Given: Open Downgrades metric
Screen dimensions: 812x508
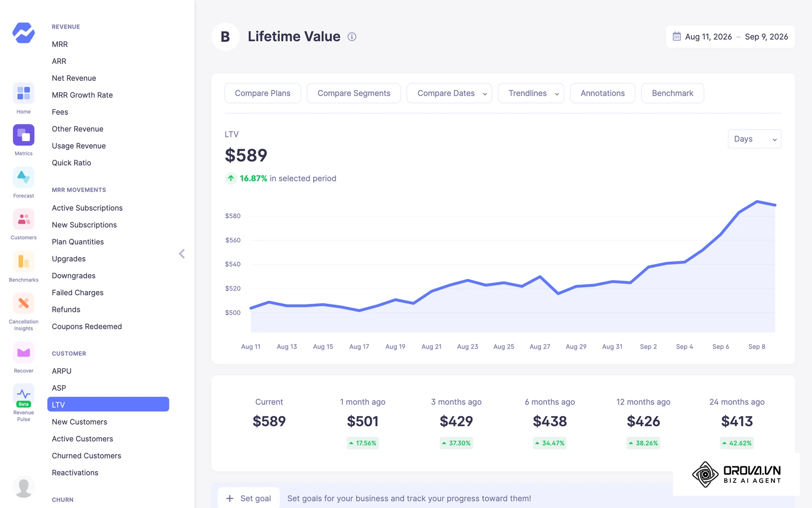Looking at the screenshot, I should click(x=74, y=276).
